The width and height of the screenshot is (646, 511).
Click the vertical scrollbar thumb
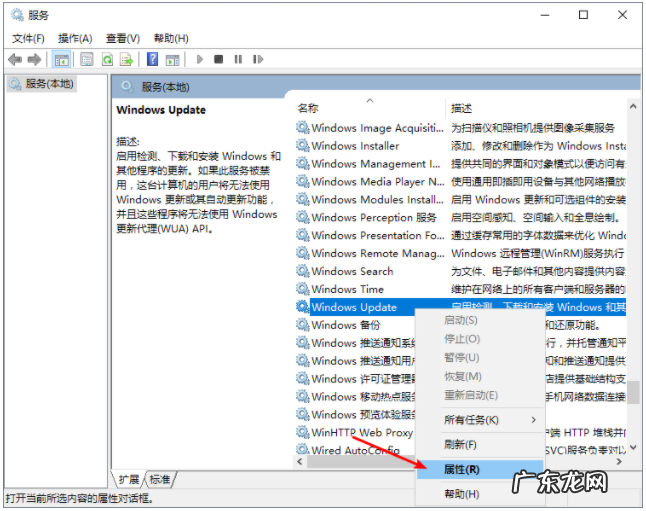[x=633, y=393]
